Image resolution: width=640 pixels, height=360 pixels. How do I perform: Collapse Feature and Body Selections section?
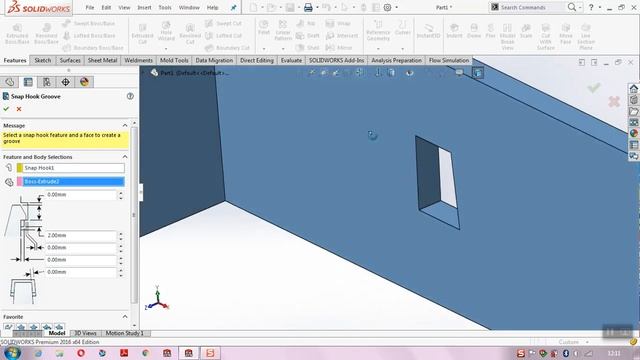click(x=125, y=157)
